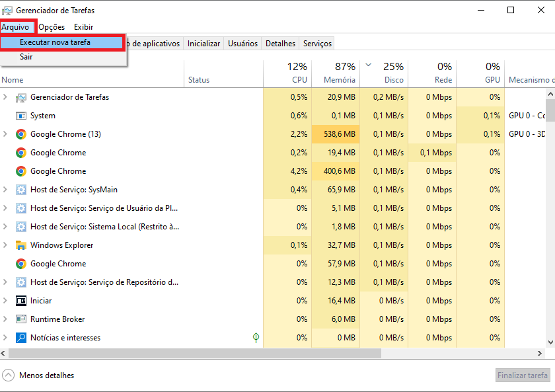Screen dimensions: 555x392
Task: Sort by the Disco column header
Action: [x=384, y=74]
